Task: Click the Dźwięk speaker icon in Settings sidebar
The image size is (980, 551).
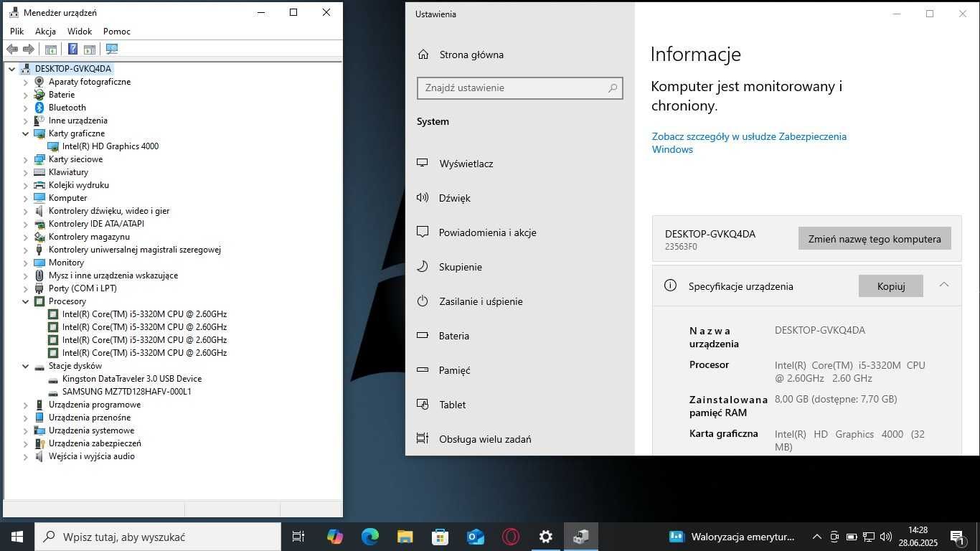Action: click(x=423, y=197)
